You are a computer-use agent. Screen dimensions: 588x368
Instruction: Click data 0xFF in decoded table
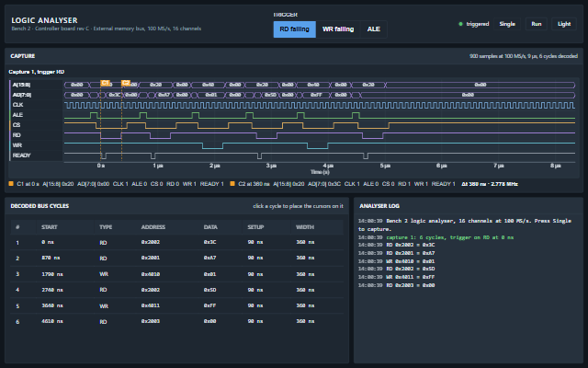[x=209, y=305]
